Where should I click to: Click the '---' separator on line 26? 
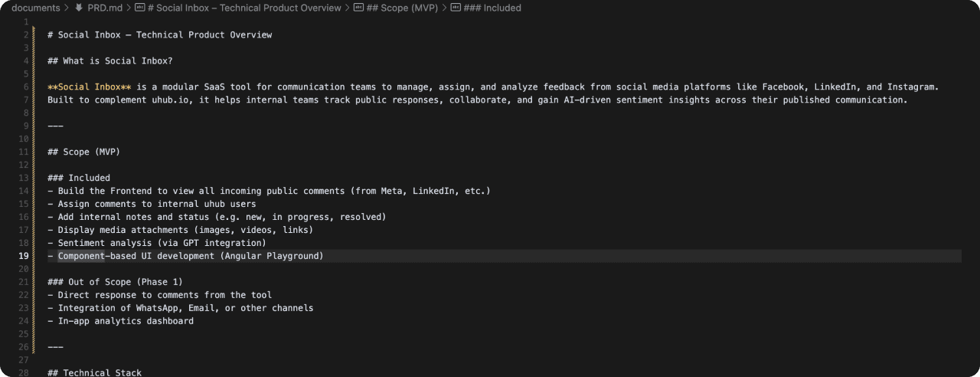(55, 347)
